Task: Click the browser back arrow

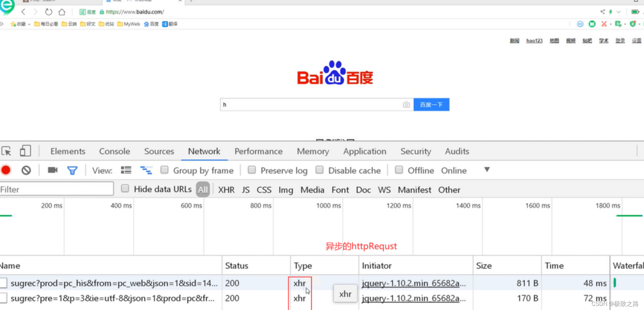Action: point(23,12)
